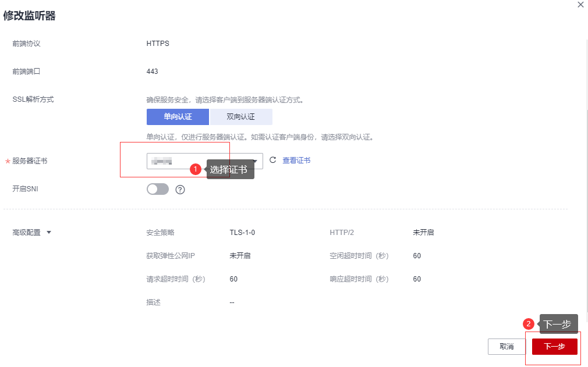Screen dimensions: 588x367
Task: Click the TLS-1-0 security policy value
Action: point(242,233)
